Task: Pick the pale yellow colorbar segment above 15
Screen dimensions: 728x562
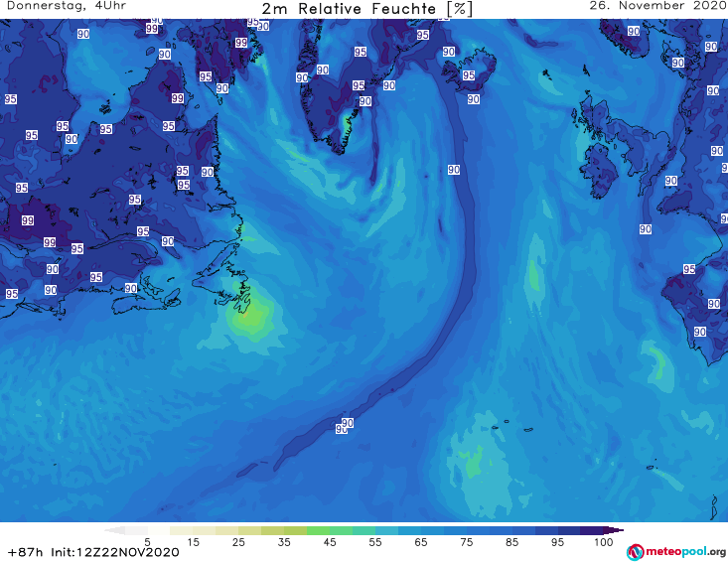Action: [x=182, y=531]
